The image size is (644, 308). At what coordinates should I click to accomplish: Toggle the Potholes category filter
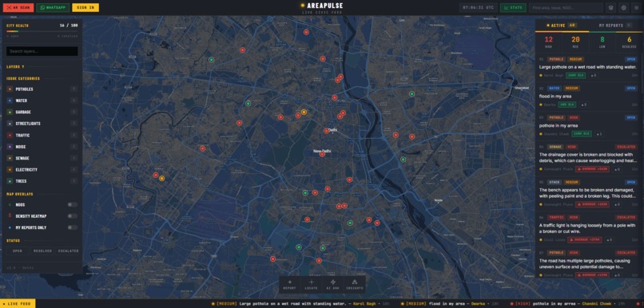pos(42,89)
